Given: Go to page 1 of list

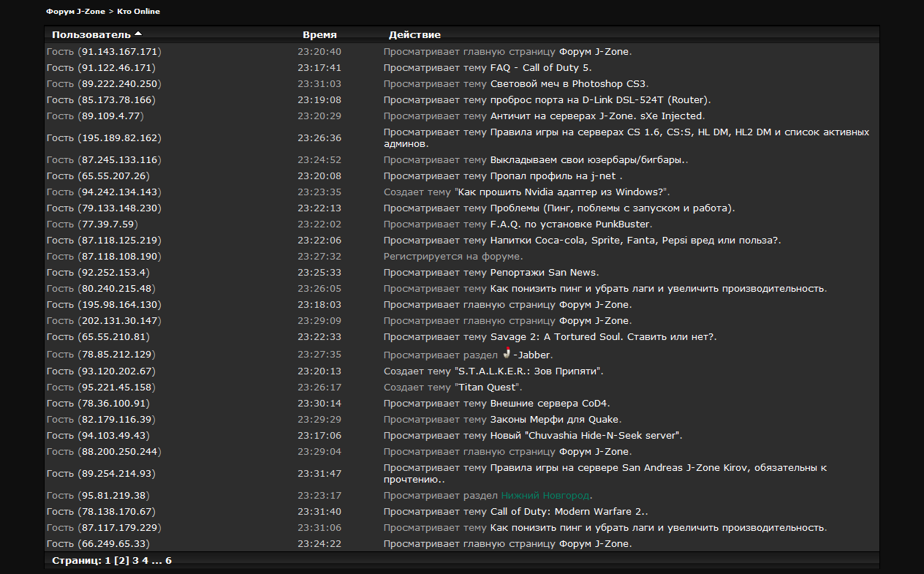Looking at the screenshot, I should point(107,561).
